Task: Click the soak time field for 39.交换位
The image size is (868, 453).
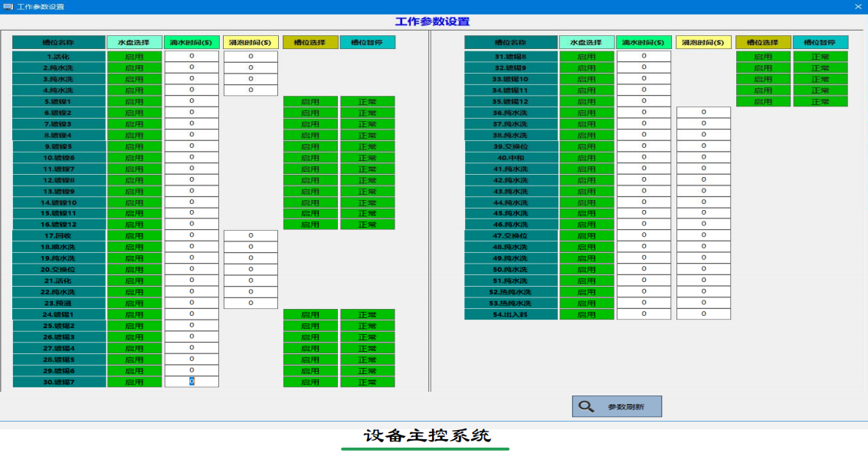Action: click(703, 146)
